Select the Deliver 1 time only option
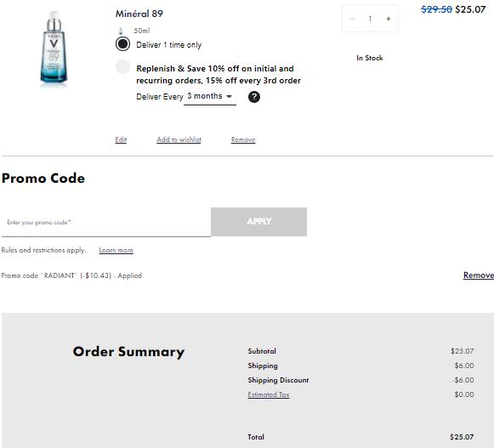Screen dimensions: 494x448 click(122, 44)
